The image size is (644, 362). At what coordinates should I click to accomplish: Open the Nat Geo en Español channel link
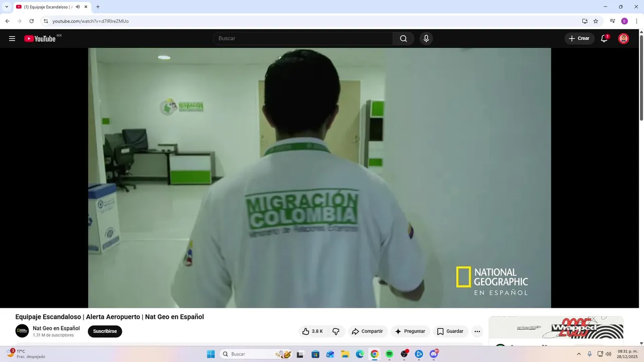(56, 328)
